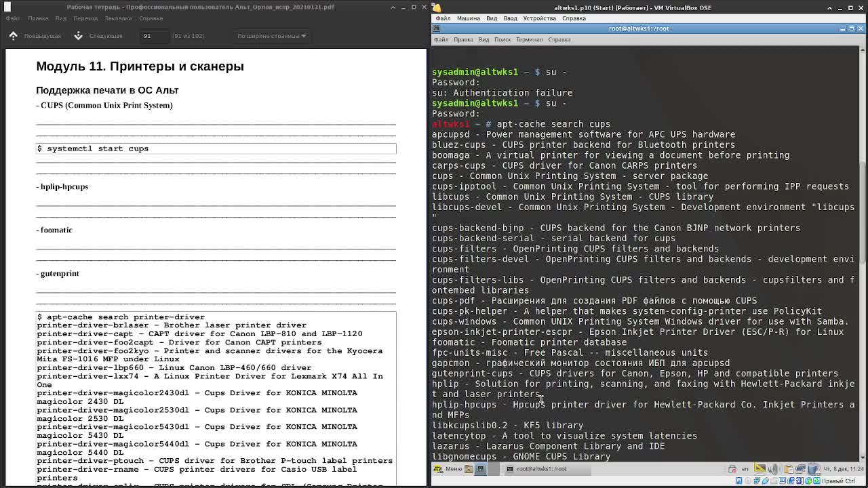This screenshot has width=868, height=488.
Task: Click terminal vertical scrollbar
Action: click(x=863, y=211)
